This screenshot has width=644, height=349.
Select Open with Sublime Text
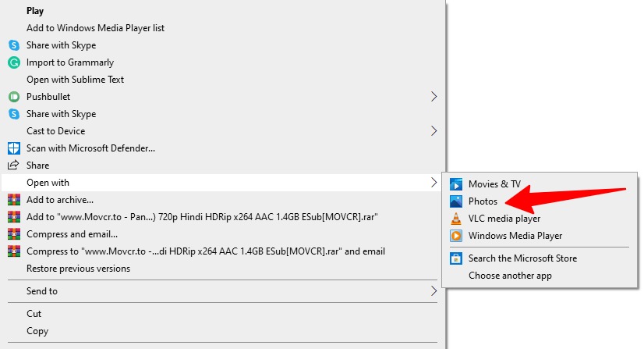75,80
